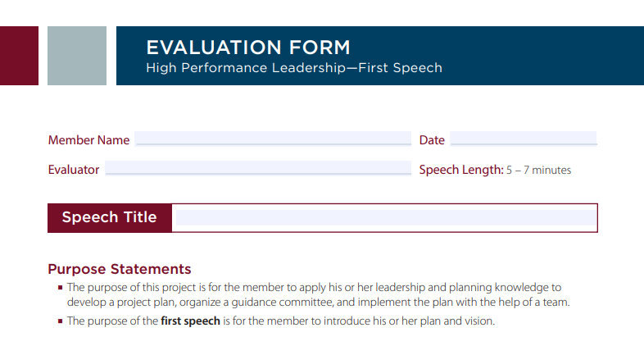
Task: Focus the Date input field
Action: (523, 139)
